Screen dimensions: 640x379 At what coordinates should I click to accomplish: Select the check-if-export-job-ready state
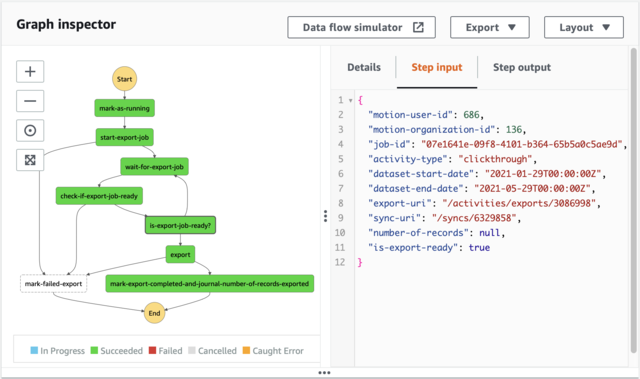click(99, 196)
